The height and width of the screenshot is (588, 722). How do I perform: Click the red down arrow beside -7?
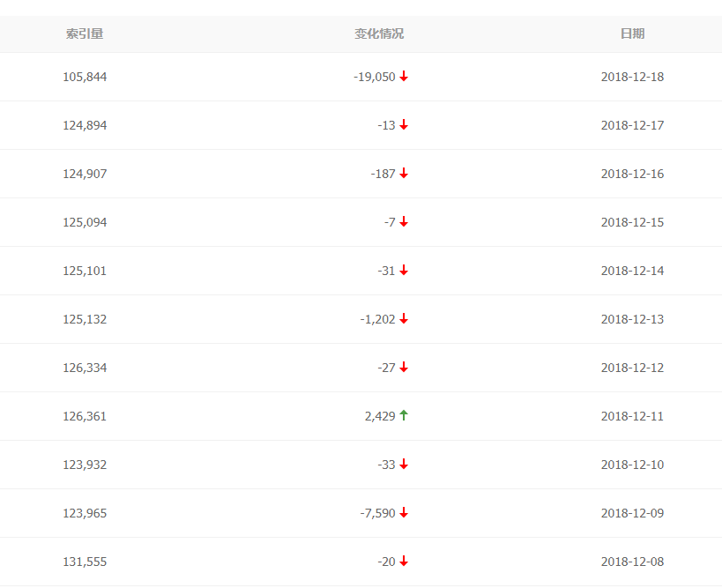click(404, 222)
